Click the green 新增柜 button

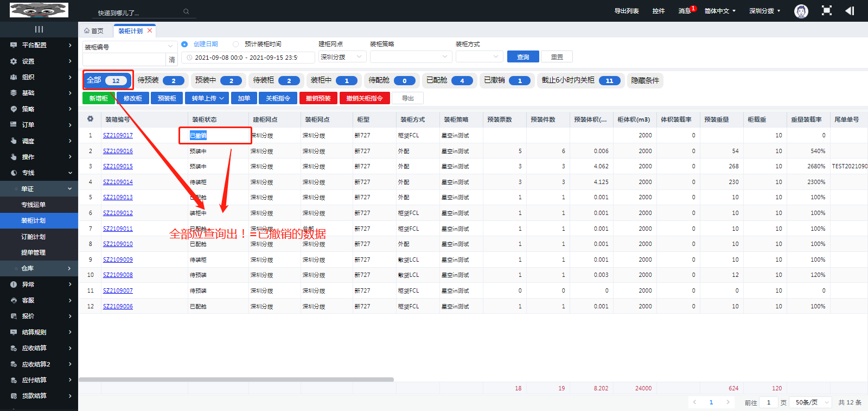click(x=98, y=98)
